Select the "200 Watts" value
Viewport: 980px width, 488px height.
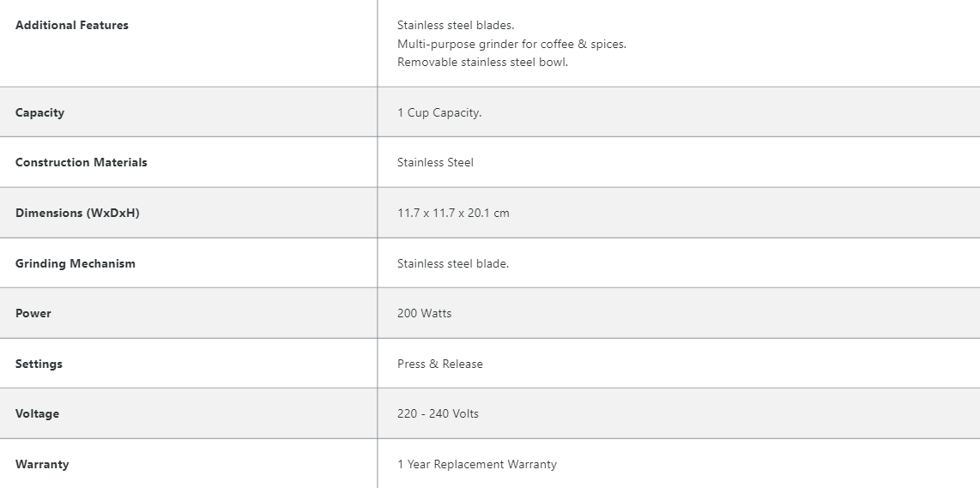424,313
